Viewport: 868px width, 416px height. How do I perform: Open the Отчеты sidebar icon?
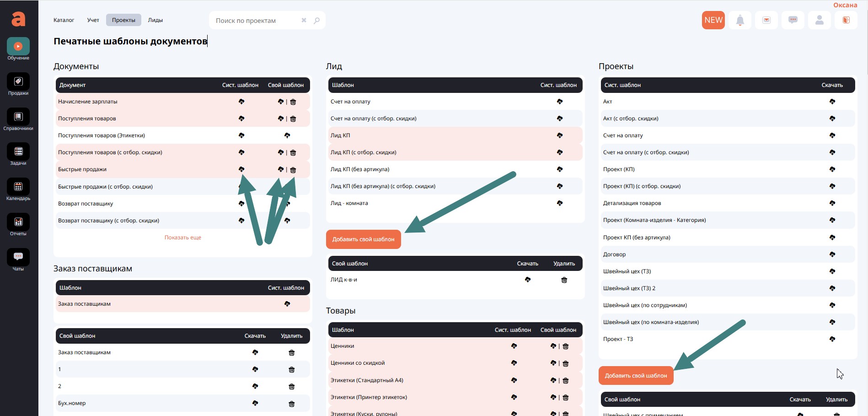18,222
